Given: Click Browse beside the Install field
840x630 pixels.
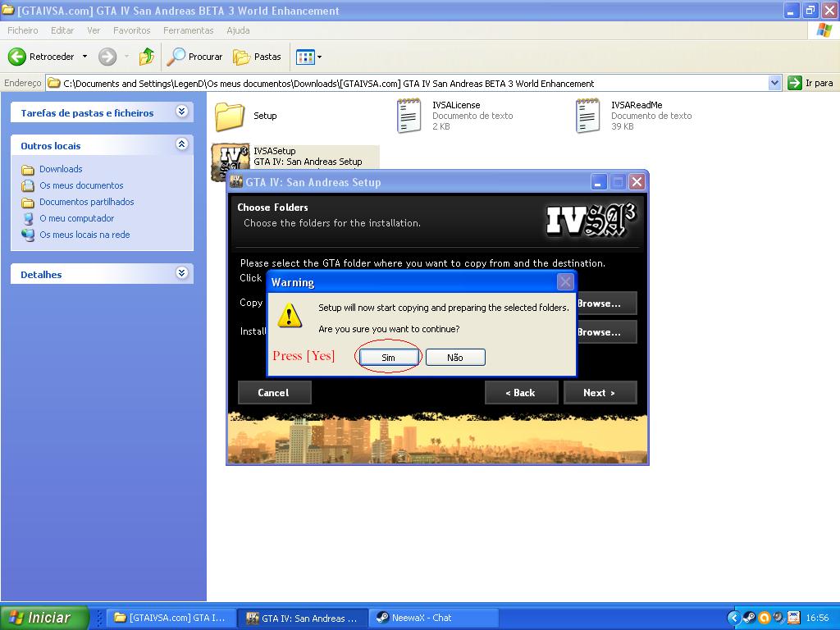Looking at the screenshot, I should [x=606, y=332].
